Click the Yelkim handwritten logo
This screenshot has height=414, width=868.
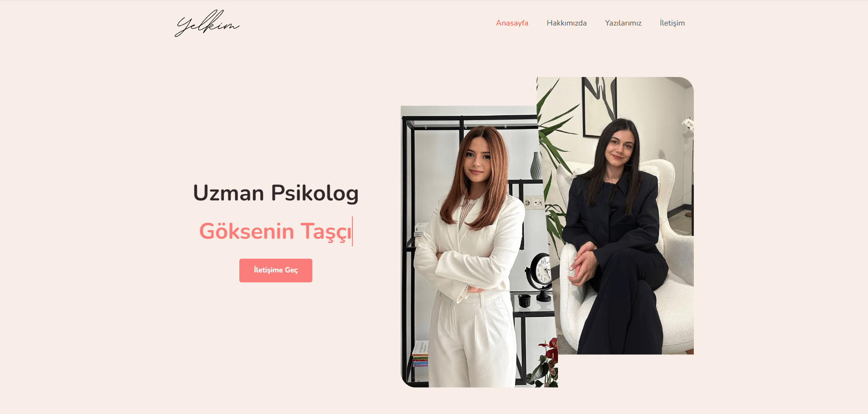coord(207,23)
